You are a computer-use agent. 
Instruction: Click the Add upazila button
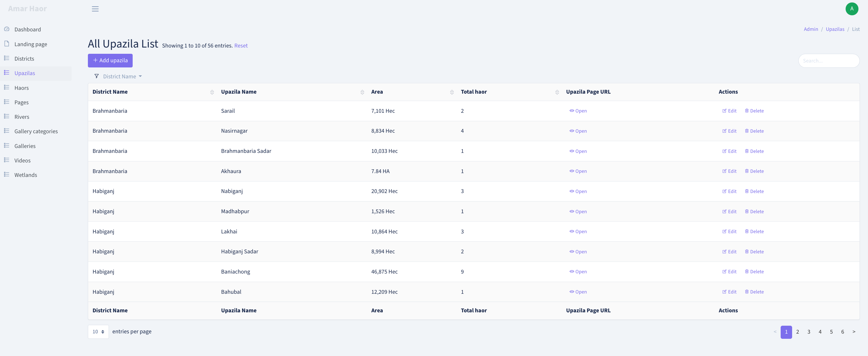[110, 60]
